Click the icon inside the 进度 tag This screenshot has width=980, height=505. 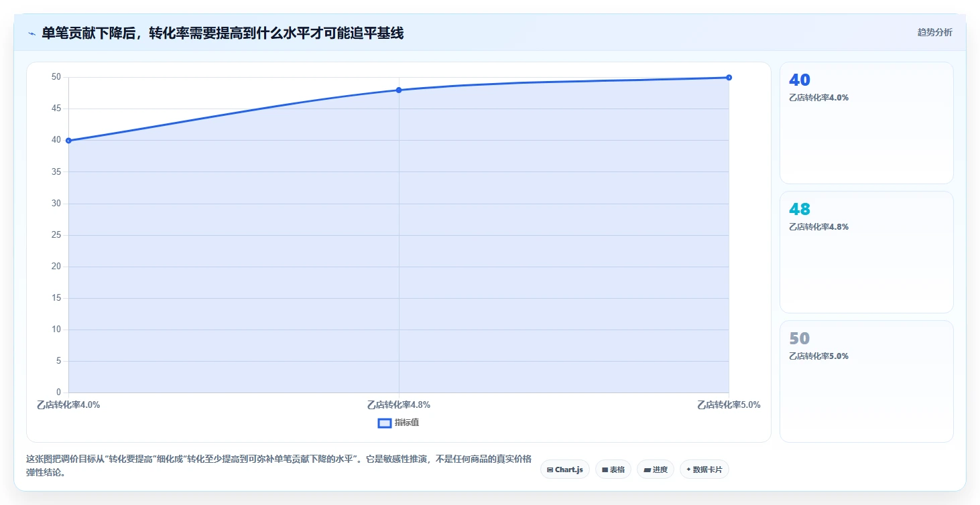click(647, 470)
